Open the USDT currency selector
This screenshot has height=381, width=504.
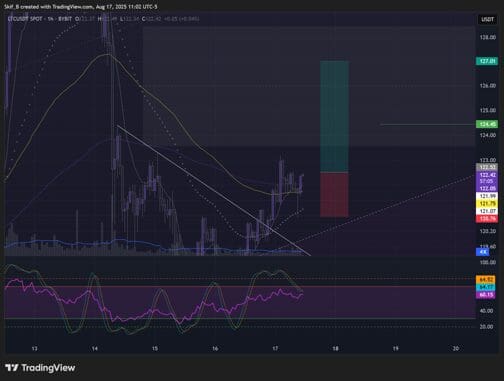point(487,19)
